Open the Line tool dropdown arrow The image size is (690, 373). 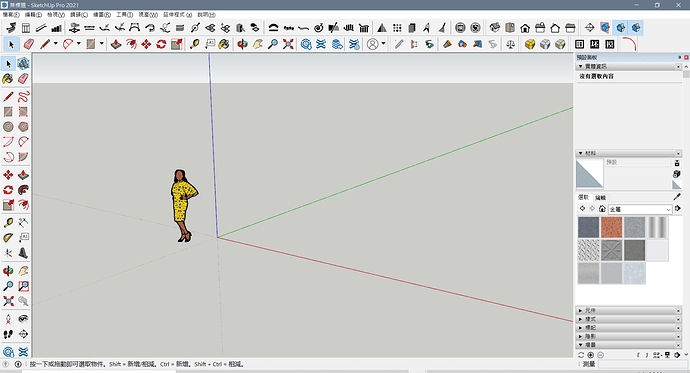point(55,44)
